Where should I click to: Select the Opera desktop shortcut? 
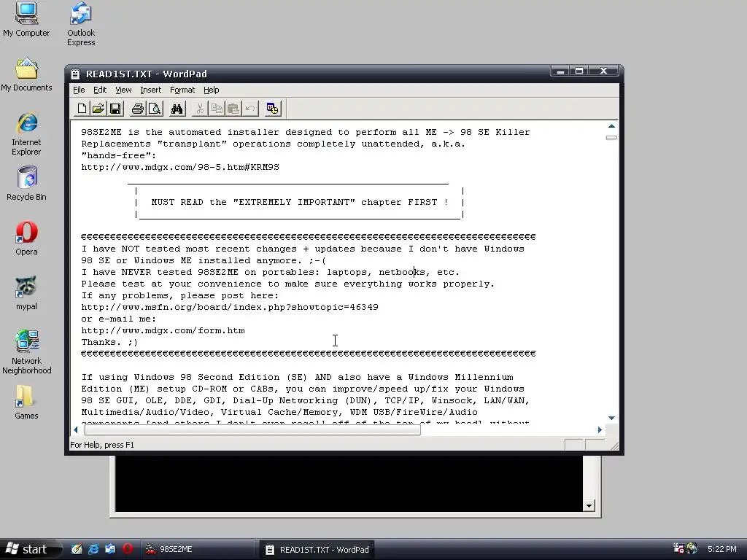click(x=27, y=238)
